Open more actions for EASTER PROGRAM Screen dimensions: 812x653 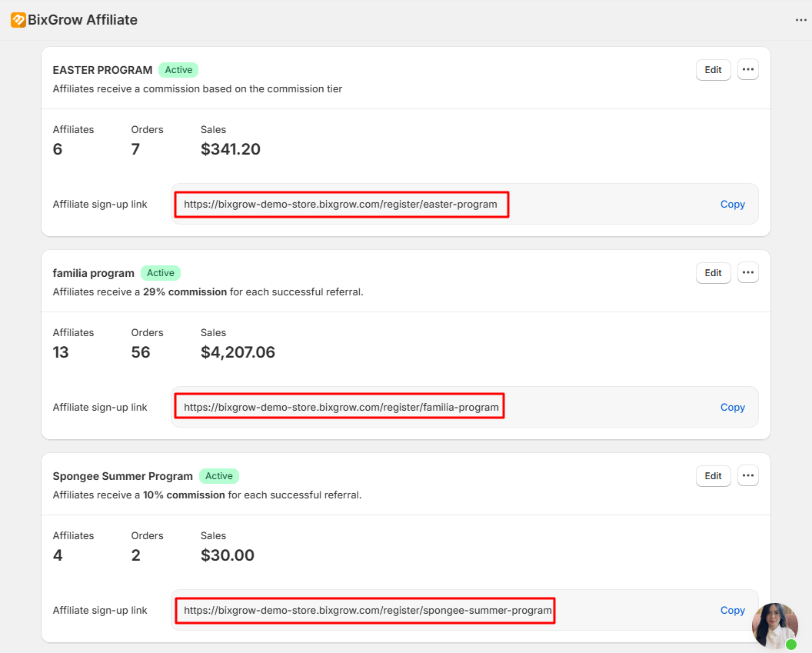pos(747,70)
